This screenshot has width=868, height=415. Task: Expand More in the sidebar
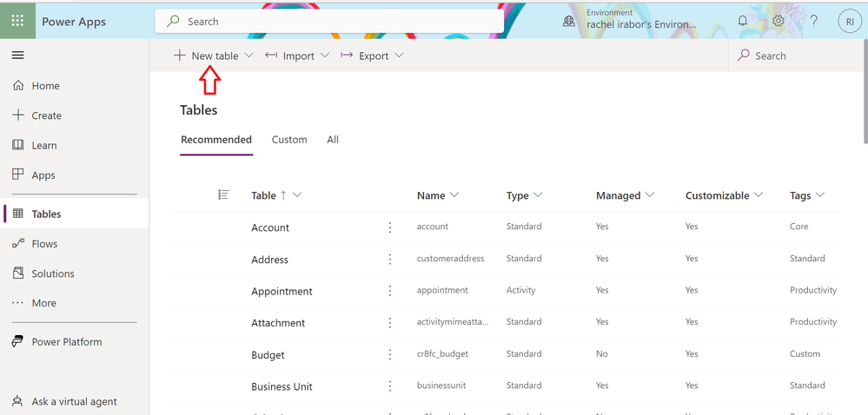(x=74, y=303)
